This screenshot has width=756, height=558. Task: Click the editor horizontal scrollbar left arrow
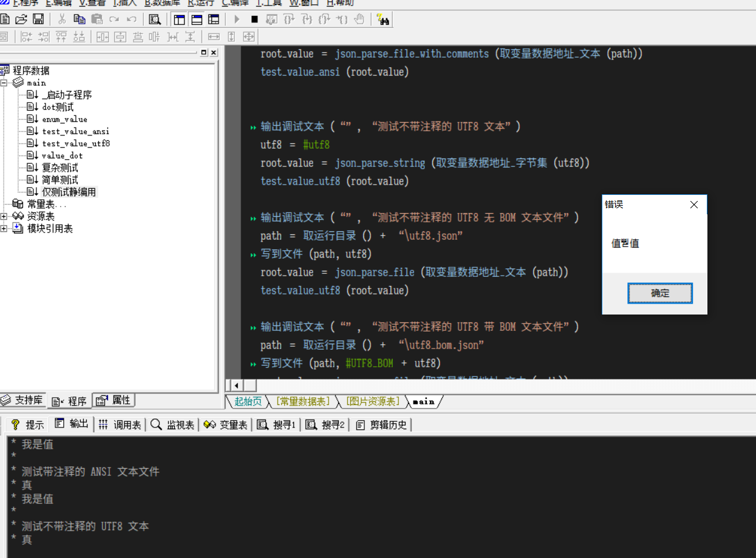[236, 386]
